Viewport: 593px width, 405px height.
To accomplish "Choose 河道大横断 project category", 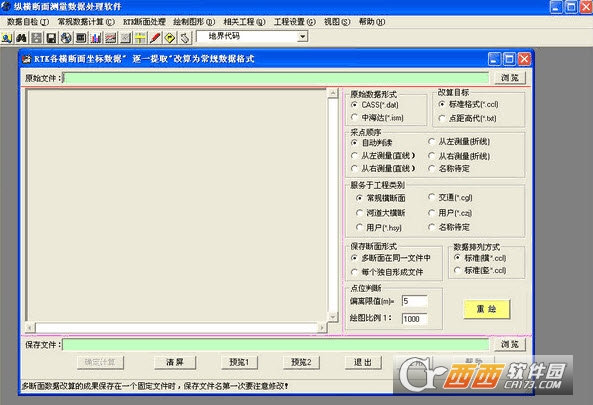I will point(359,213).
